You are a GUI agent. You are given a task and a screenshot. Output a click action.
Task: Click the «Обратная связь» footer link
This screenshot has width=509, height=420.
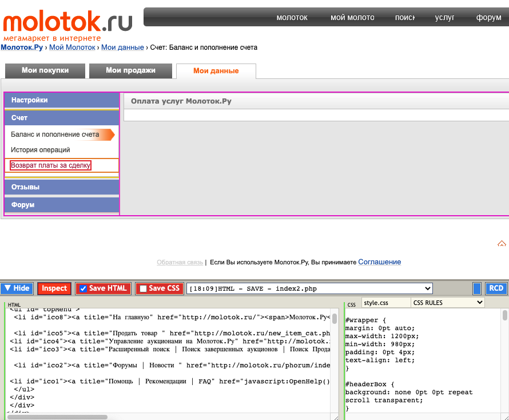(x=180, y=263)
